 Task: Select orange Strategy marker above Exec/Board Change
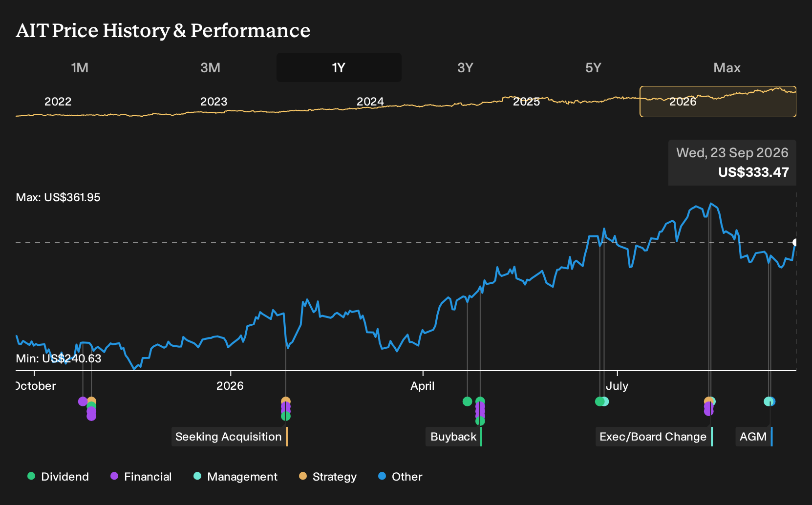pyautogui.click(x=707, y=401)
